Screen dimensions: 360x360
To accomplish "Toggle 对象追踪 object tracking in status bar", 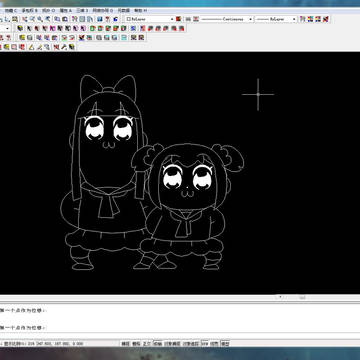I will [x=191, y=343].
